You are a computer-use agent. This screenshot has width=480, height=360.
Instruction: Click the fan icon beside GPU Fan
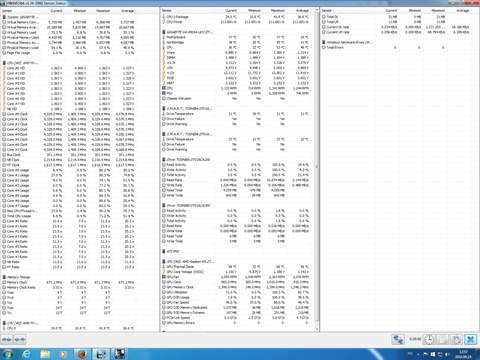tap(164, 277)
